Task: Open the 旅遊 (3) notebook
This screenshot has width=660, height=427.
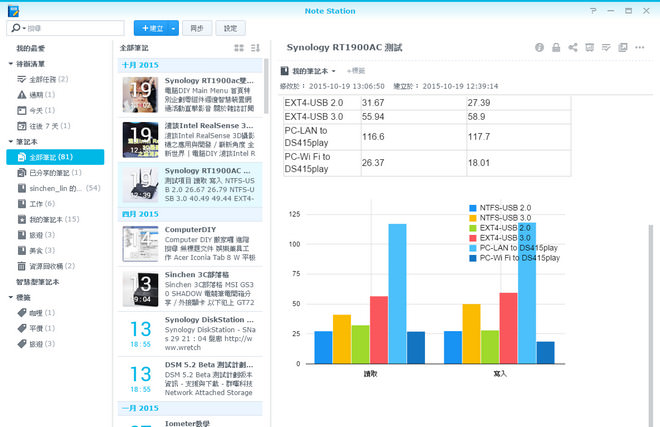Action: tap(36, 235)
